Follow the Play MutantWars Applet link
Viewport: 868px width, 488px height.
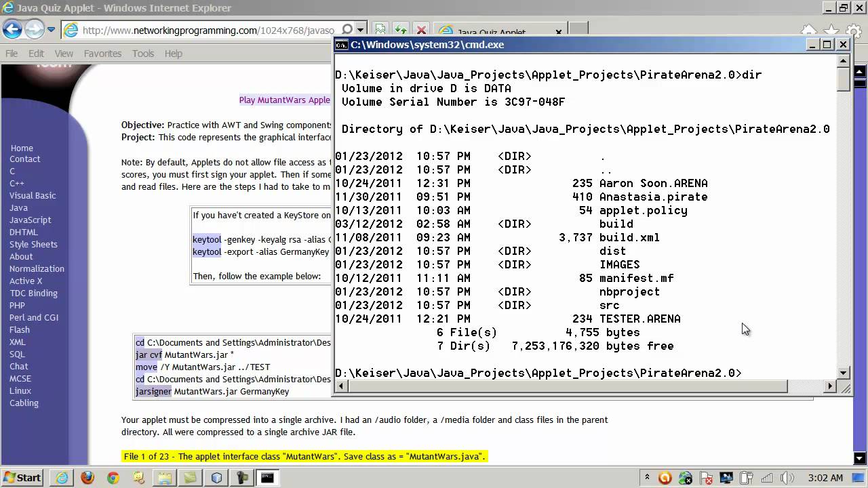click(x=284, y=100)
